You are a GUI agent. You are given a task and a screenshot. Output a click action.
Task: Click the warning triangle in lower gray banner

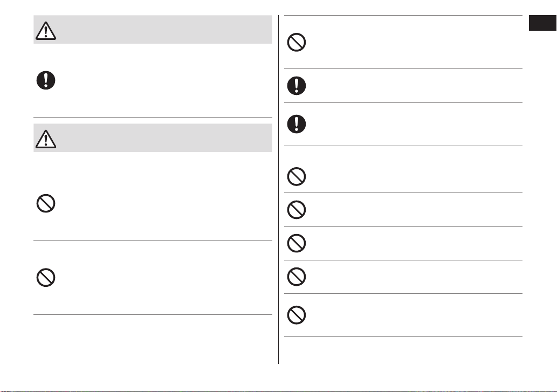pyautogui.click(x=46, y=139)
